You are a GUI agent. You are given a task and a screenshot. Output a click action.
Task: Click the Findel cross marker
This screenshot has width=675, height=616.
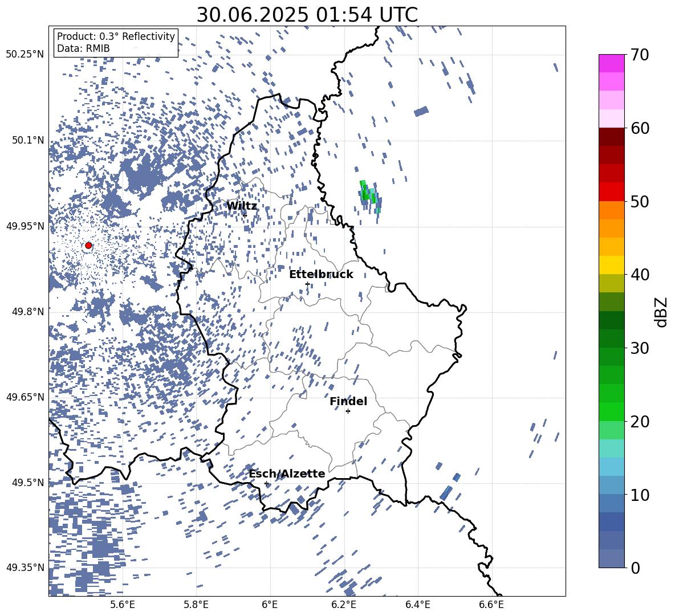pyautogui.click(x=348, y=411)
